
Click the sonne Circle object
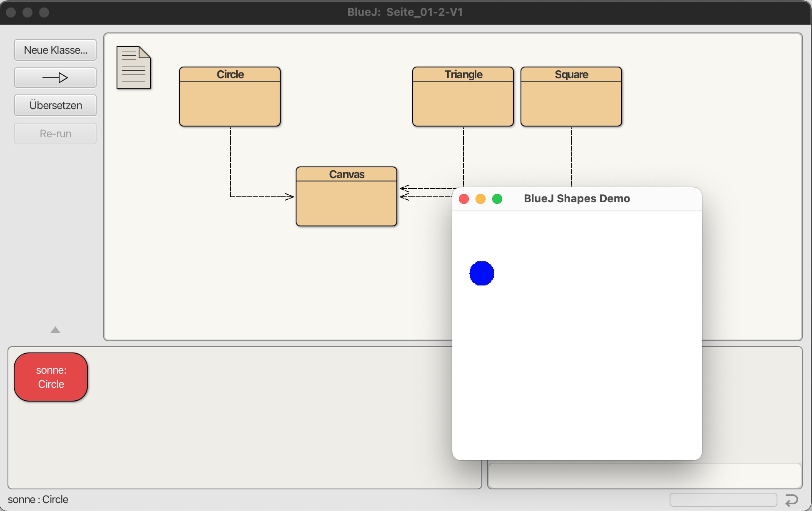click(51, 377)
